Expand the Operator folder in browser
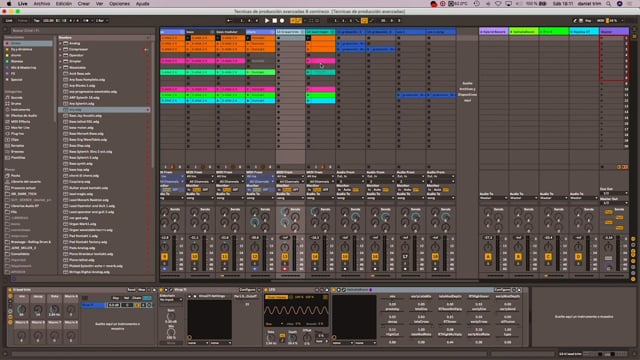640x360 pixels. [x=61, y=56]
